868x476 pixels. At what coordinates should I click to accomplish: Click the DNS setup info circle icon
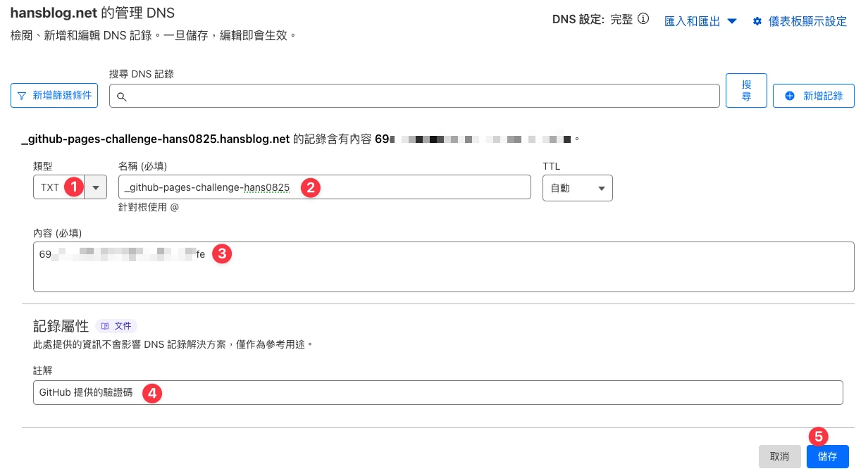[x=643, y=20]
